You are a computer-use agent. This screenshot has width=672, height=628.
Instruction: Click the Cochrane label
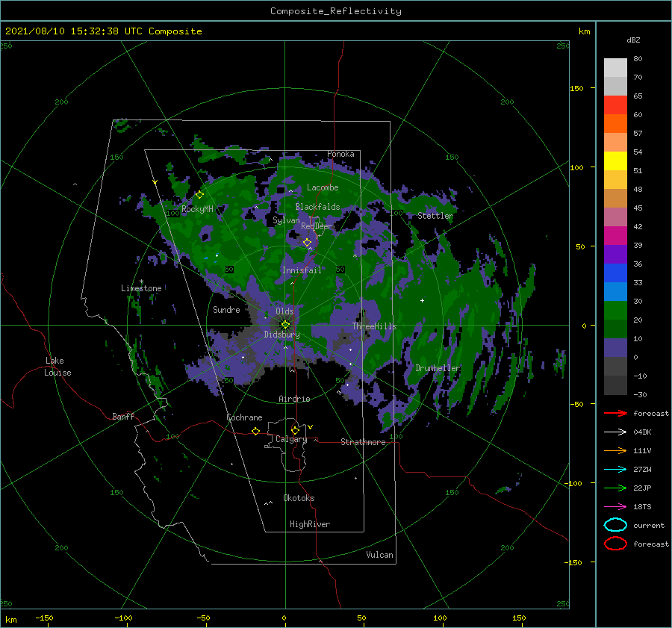244,417
